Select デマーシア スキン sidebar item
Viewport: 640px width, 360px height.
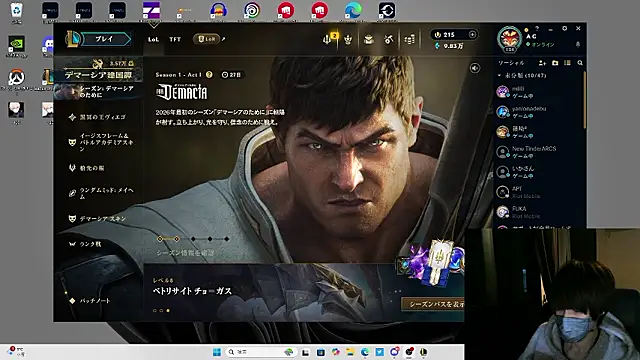point(98,219)
